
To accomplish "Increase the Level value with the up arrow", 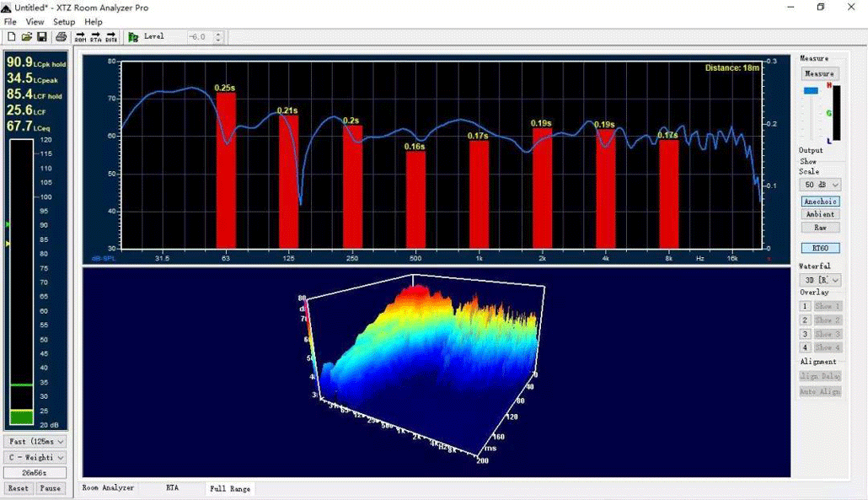I will point(219,34).
